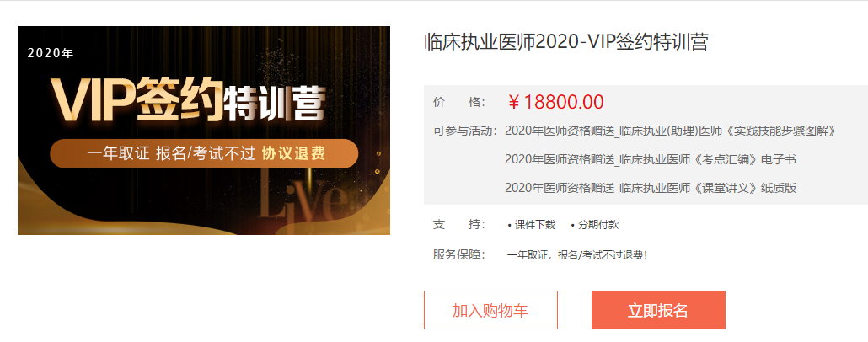The height and width of the screenshot is (342, 868).
Task: Click the 可参与活动 label
Action: pyautogui.click(x=465, y=131)
